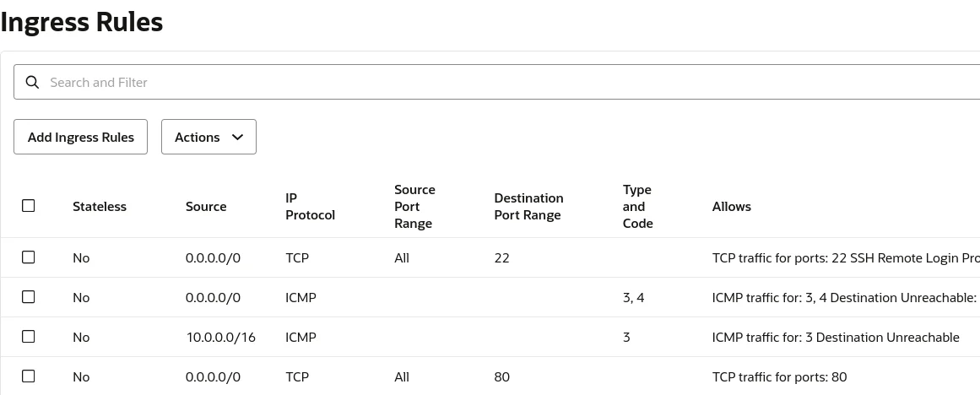980x395 pixels.
Task: Click the Type and Code column header
Action: [x=637, y=207]
